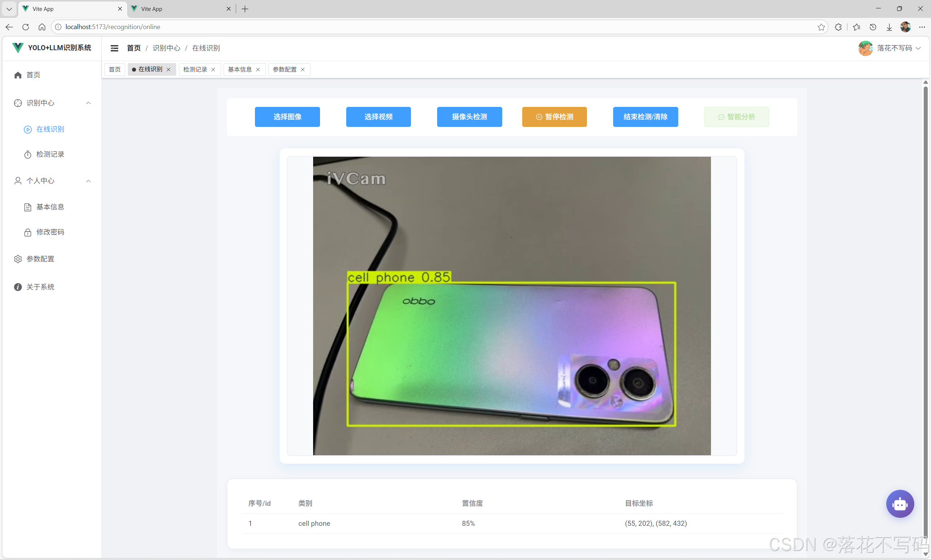
Task: Bookmark page with star icon
Action: click(x=821, y=27)
